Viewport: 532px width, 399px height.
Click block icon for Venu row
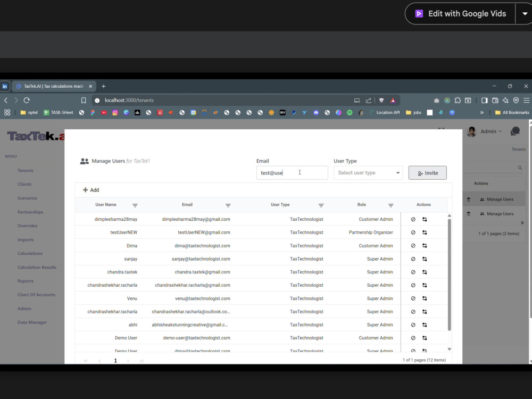coord(413,298)
